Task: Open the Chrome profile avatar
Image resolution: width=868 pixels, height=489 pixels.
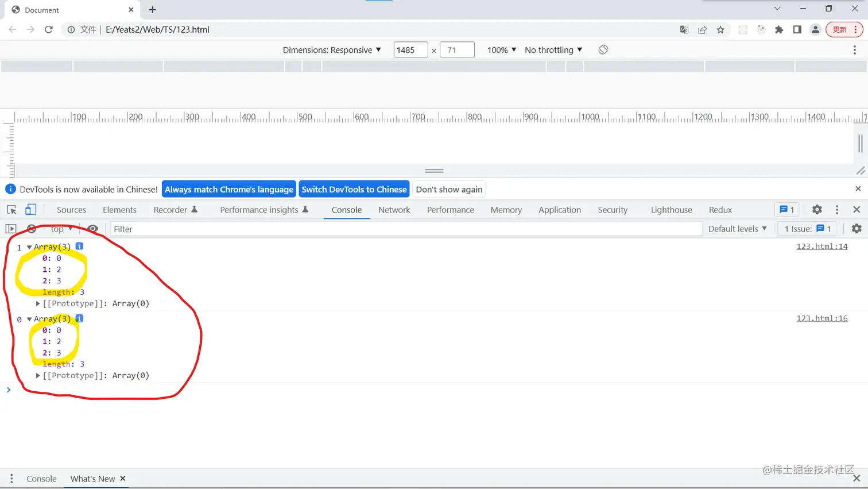Action: point(815,29)
